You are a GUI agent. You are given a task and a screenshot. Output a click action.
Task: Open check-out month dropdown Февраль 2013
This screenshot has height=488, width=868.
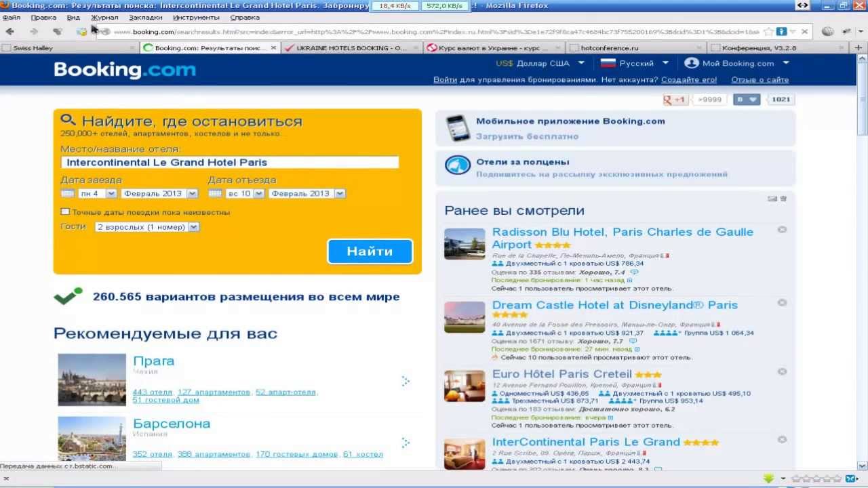pos(307,194)
